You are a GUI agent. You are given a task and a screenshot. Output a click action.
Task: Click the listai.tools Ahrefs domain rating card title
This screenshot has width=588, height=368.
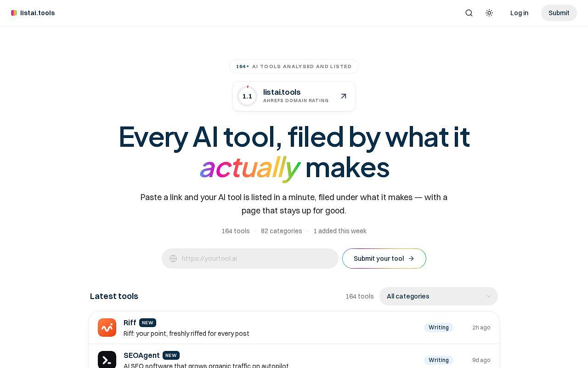(282, 92)
